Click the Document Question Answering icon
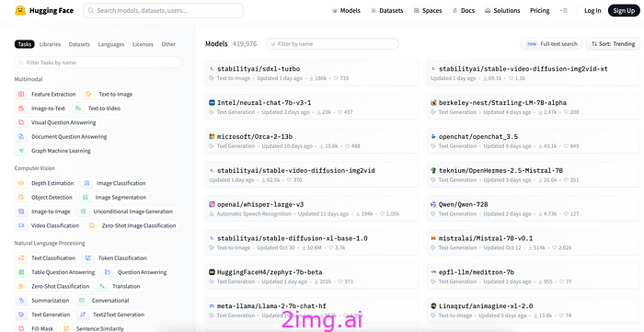The image size is (644, 332). [21, 137]
